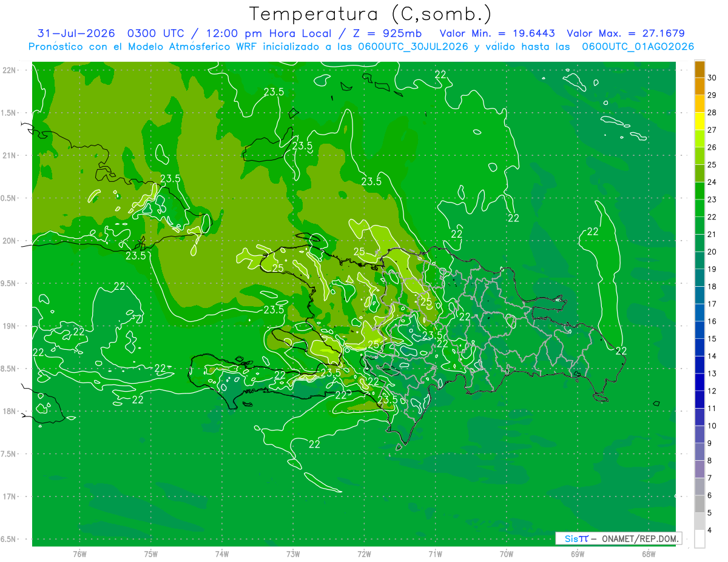Click the "27" label on the color scale
The width and height of the screenshot is (728, 562).
pos(712,130)
